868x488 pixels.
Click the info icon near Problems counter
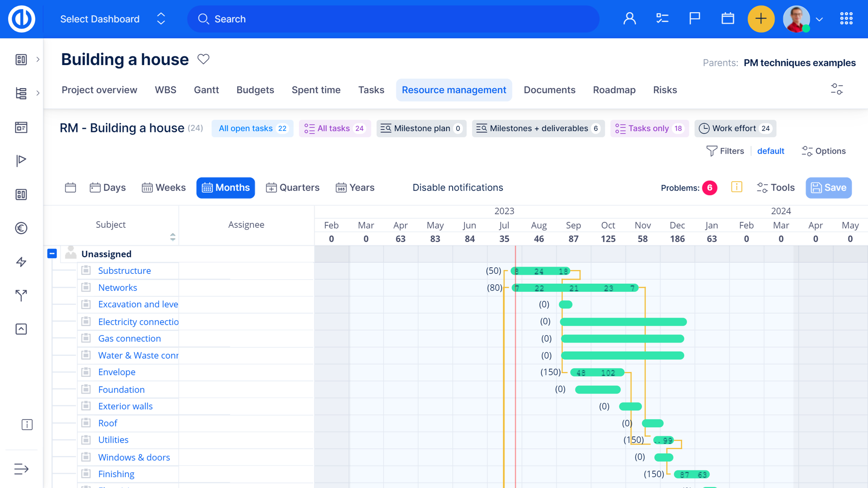pos(737,187)
